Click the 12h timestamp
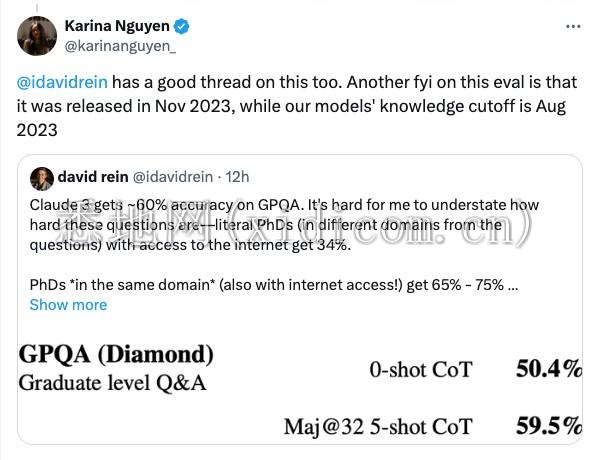This screenshot has width=599, height=460. click(x=237, y=177)
